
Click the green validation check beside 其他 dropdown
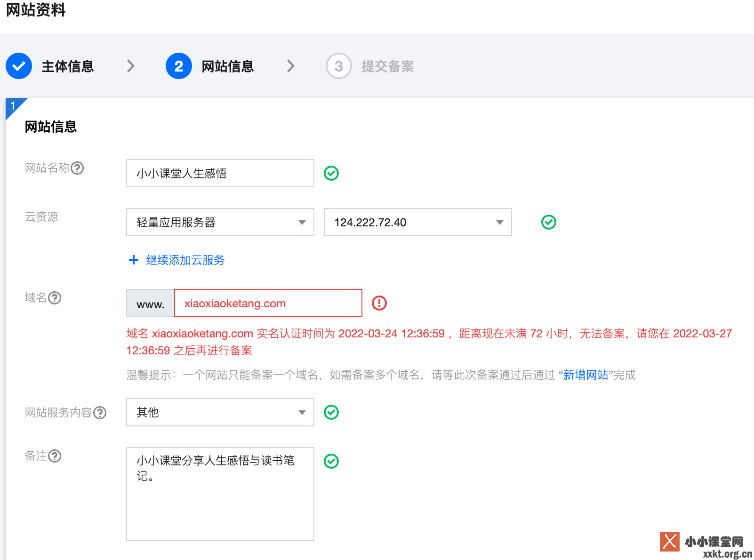[x=331, y=412]
